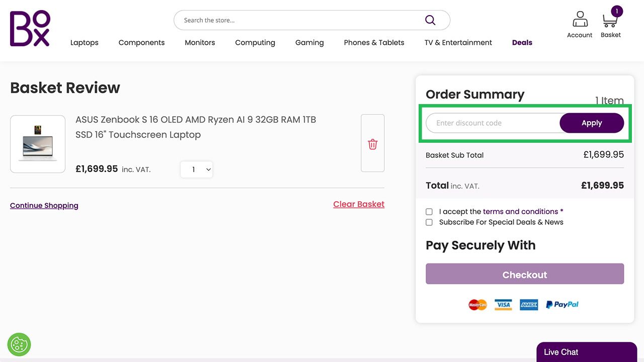Open the Laptops menu
Screen dimensions: 644x362
pos(85,43)
